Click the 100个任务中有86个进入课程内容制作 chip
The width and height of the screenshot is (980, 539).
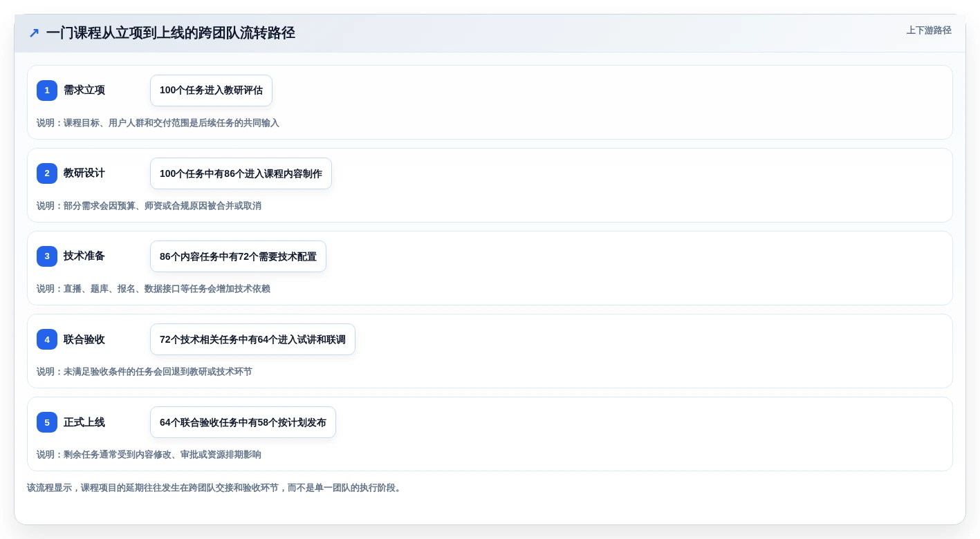point(241,173)
